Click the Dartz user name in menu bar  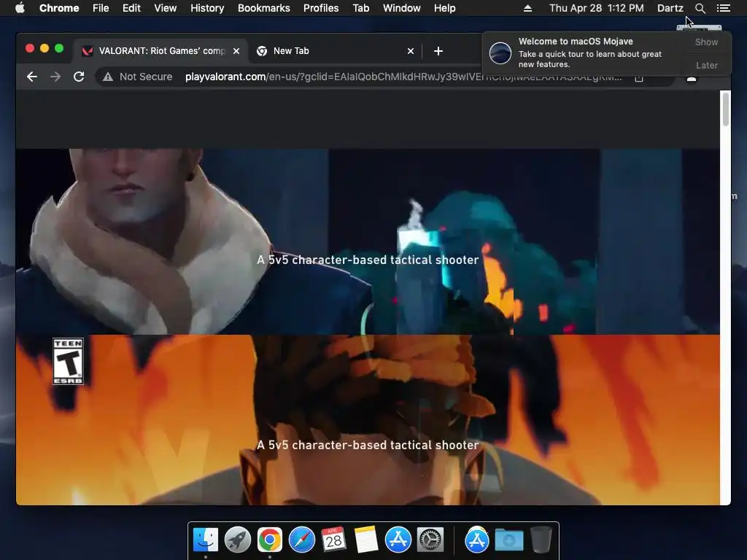click(x=670, y=8)
